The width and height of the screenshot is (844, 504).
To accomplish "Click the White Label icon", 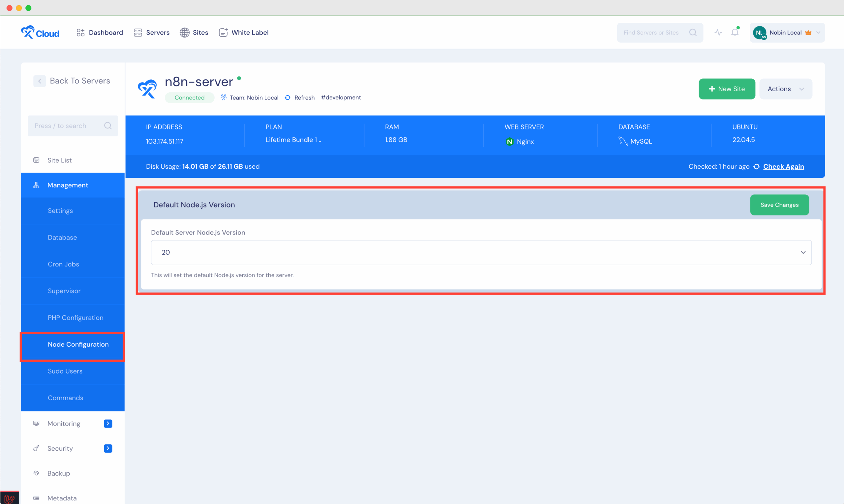I will point(223,32).
